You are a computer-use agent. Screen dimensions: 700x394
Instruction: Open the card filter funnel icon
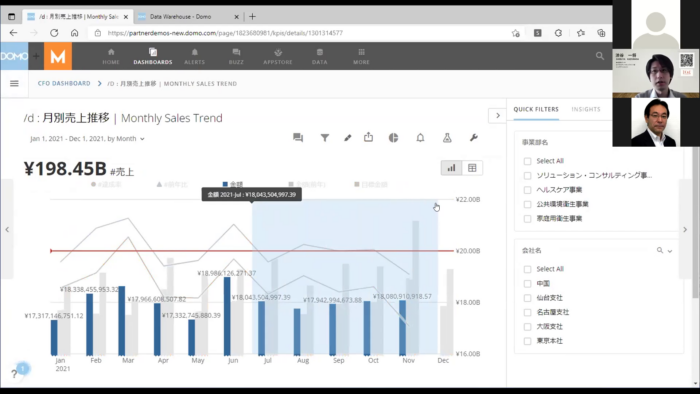tap(325, 138)
